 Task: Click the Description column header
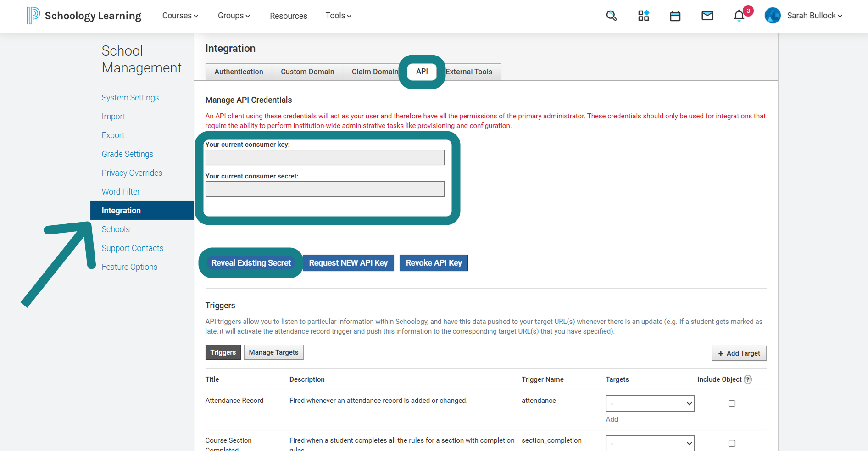coord(307,379)
